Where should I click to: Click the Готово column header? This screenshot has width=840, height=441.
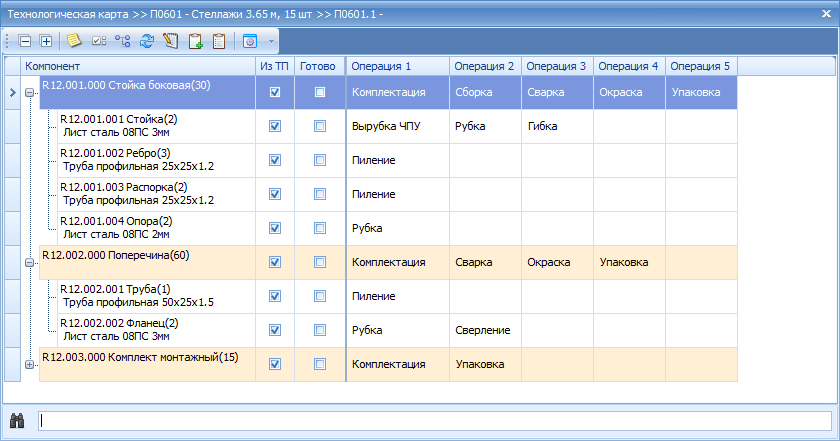point(320,66)
